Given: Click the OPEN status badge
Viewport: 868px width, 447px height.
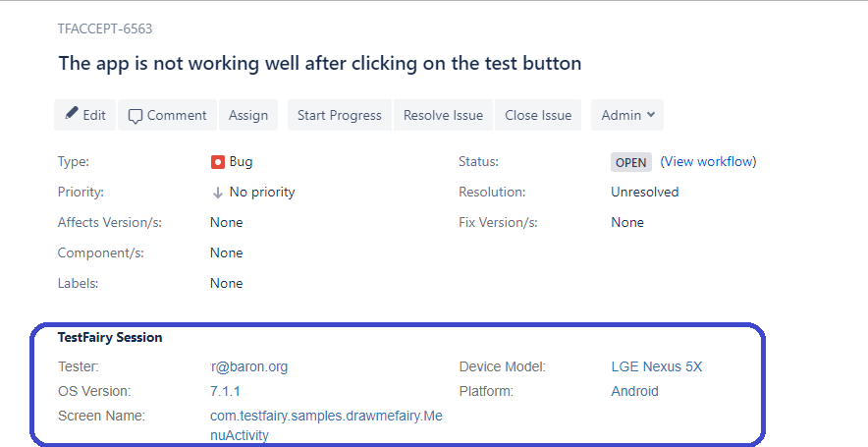Looking at the screenshot, I should (x=630, y=162).
